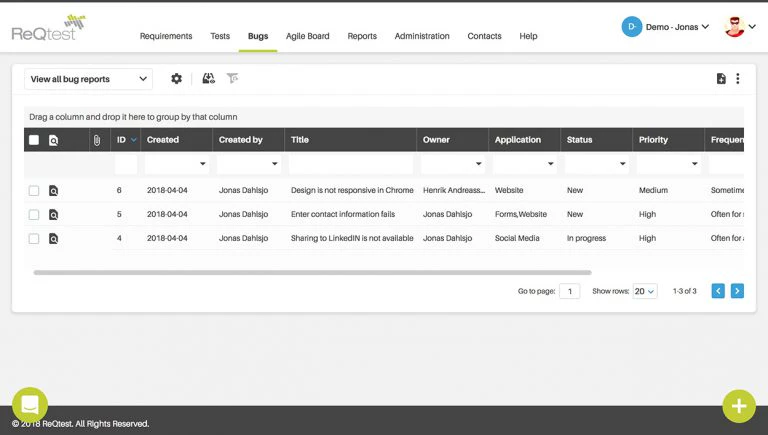The image size is (768, 435).
Task: Open the three-dot more options menu
Action: tap(738, 78)
